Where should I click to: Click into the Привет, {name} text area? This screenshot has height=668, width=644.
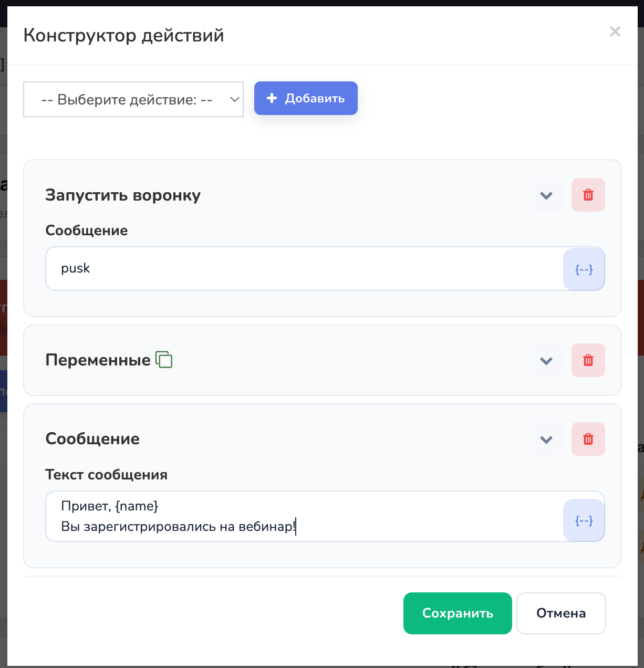coord(305,516)
